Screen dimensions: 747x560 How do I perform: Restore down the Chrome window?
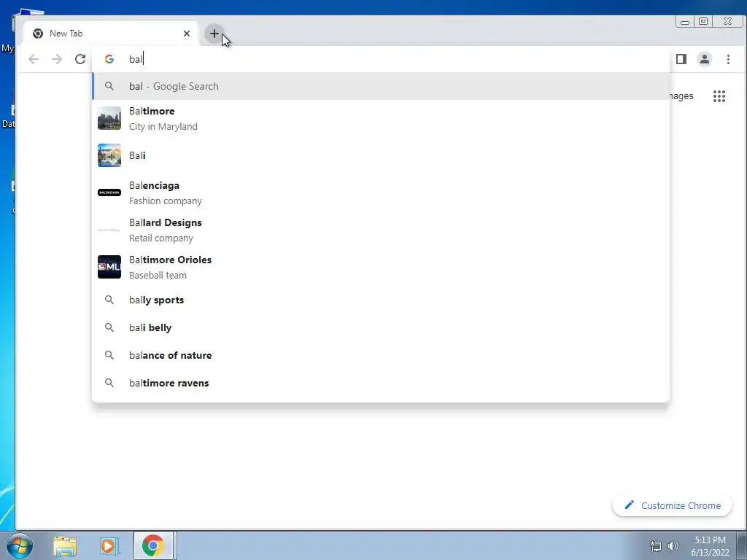click(x=703, y=21)
